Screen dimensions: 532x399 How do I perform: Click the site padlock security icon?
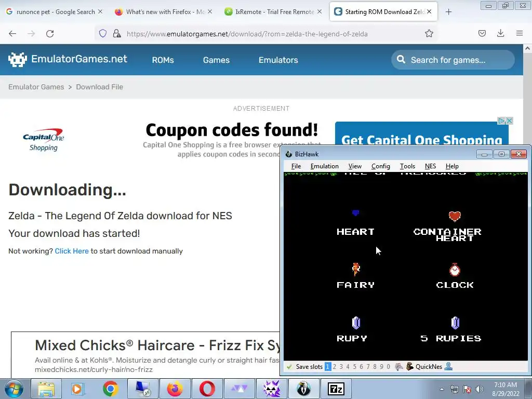[x=117, y=33]
